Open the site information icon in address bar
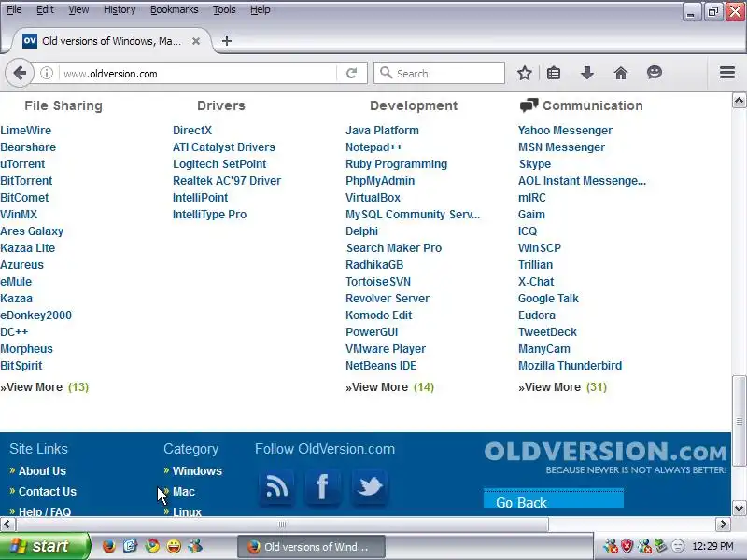The height and width of the screenshot is (560, 747). coord(46,74)
